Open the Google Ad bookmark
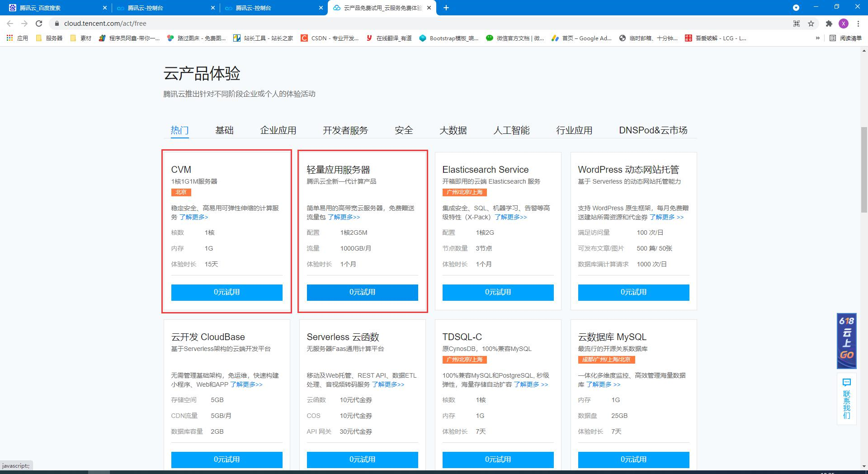 [581, 38]
